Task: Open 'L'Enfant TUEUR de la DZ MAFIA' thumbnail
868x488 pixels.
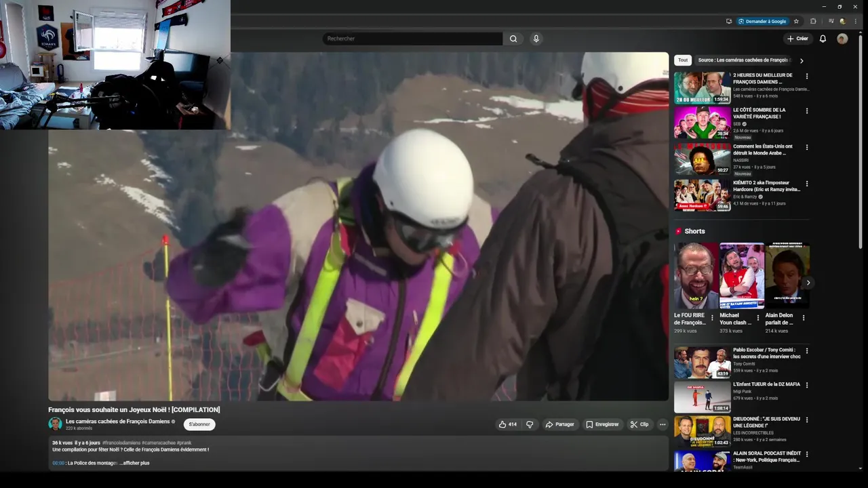Action: [702, 396]
